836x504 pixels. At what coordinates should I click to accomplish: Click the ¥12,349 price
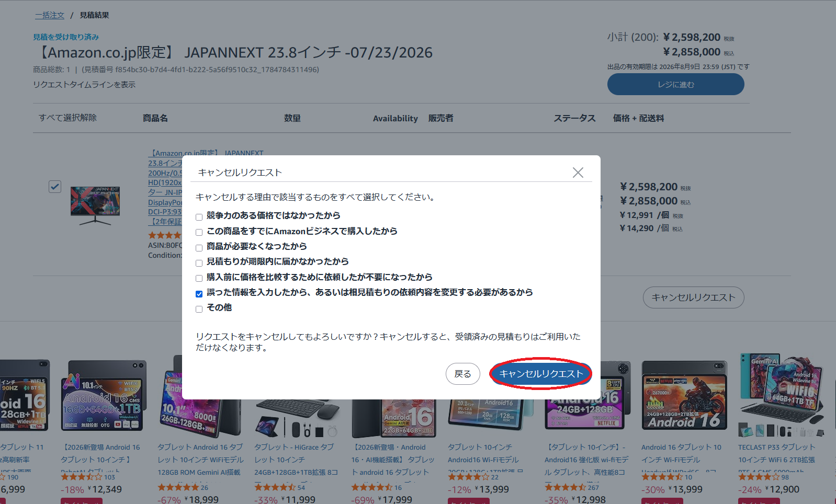click(104, 489)
